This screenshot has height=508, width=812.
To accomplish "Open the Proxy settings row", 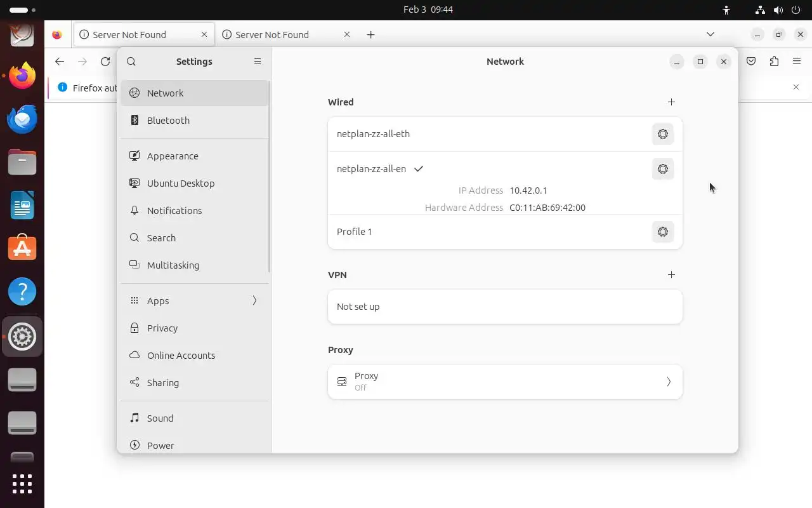I will [x=505, y=382].
